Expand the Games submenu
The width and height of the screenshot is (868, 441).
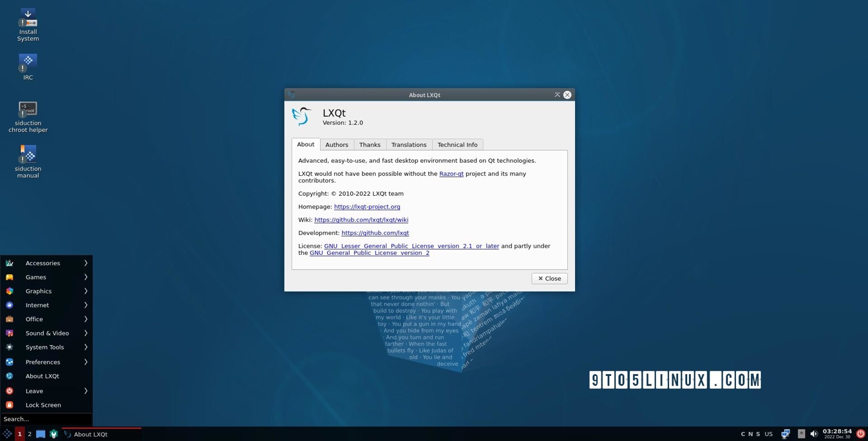pos(46,277)
